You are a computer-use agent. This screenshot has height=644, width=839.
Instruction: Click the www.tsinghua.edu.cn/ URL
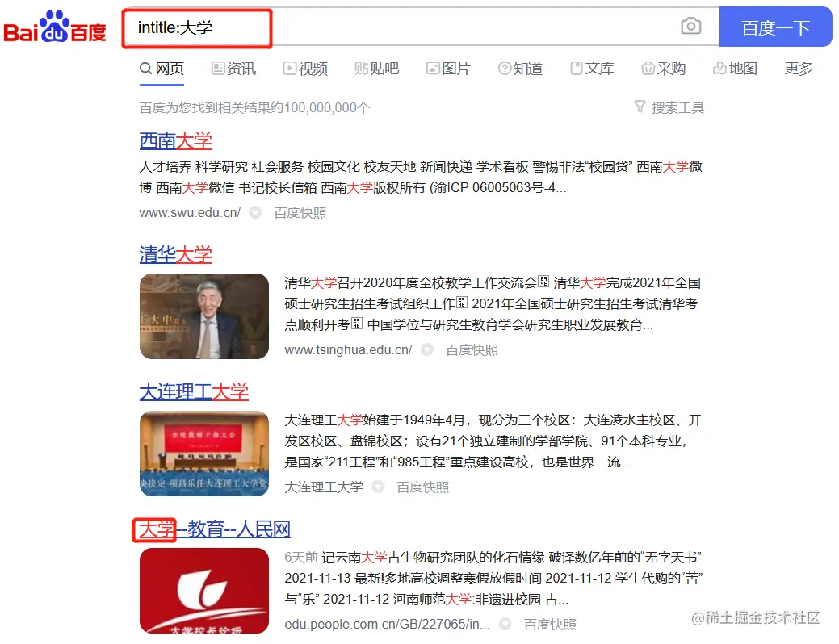click(x=348, y=349)
